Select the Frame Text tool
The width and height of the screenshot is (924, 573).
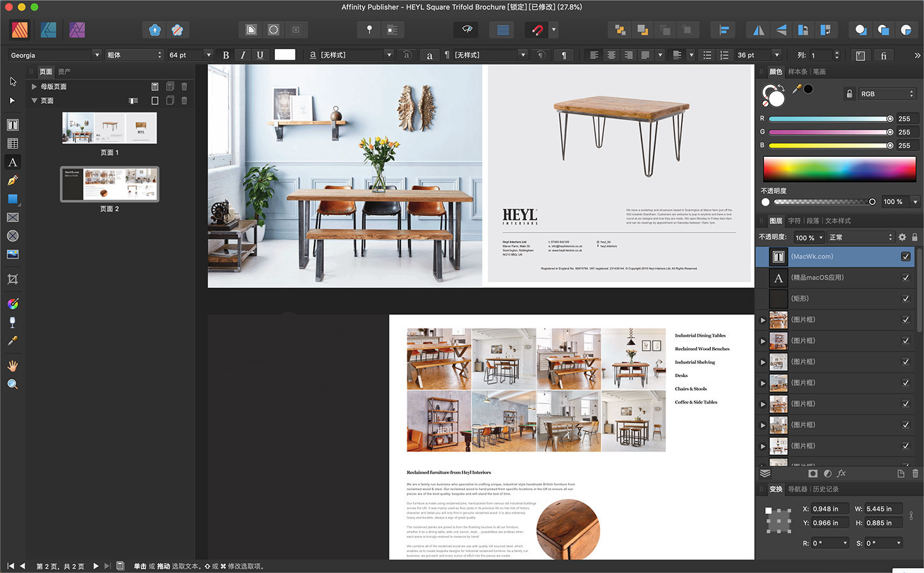click(13, 125)
